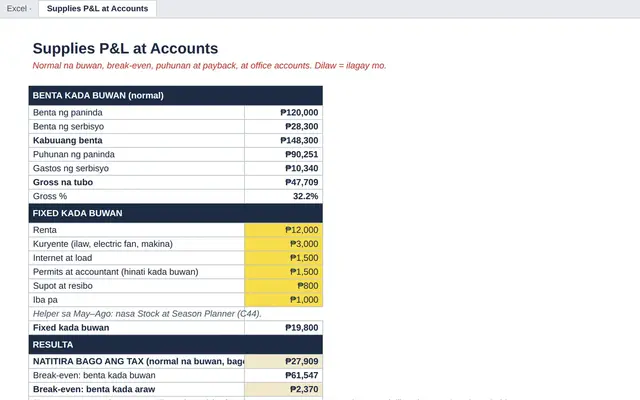Select the ₱90,251 value cell

click(284, 154)
